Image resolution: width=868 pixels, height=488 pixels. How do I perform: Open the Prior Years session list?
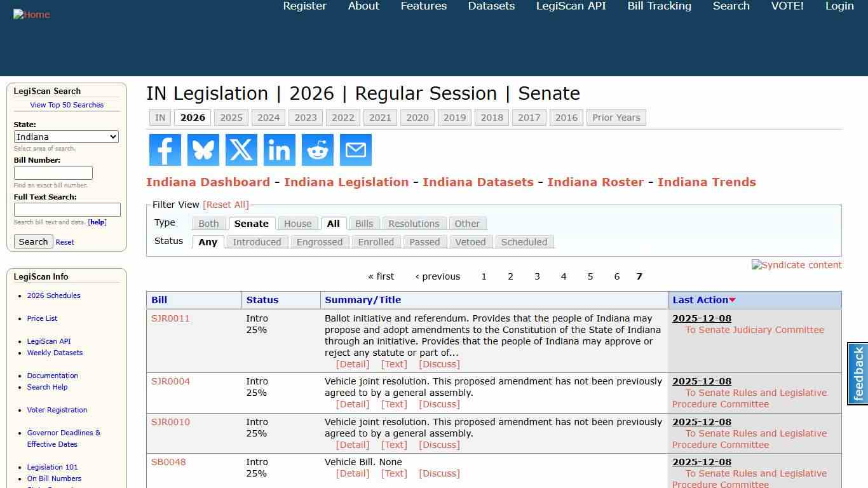click(616, 117)
